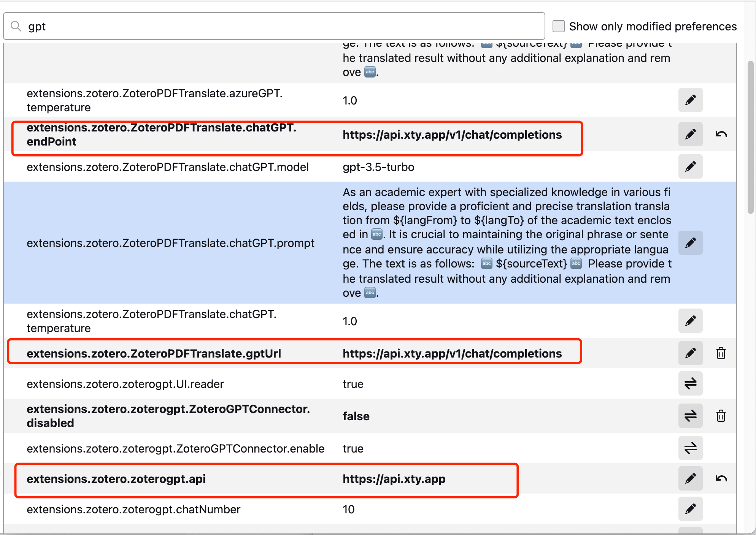Screen dimensions: 756x535
Task: Edit the azureGPT.temperature preference value
Action: (x=690, y=100)
